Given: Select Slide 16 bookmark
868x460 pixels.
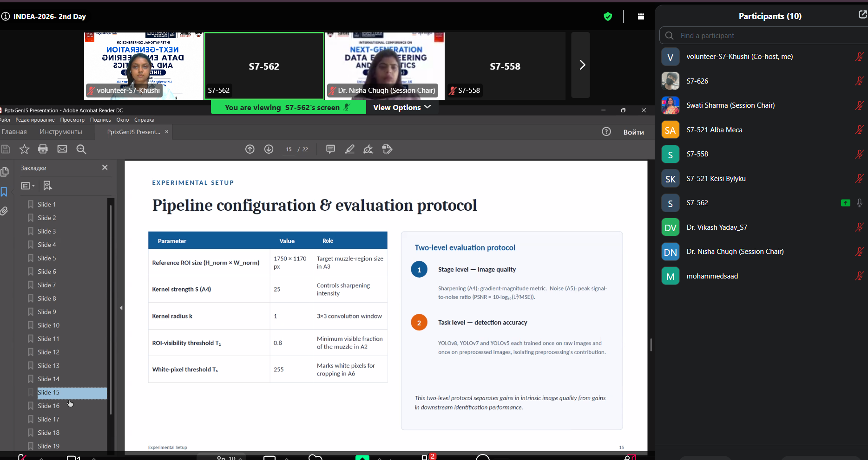Looking at the screenshot, I should [x=48, y=406].
